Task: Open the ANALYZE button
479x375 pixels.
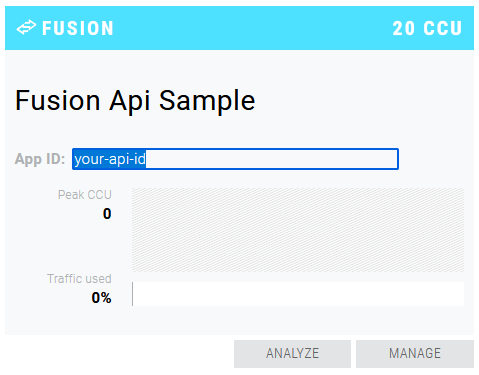Action: click(292, 354)
